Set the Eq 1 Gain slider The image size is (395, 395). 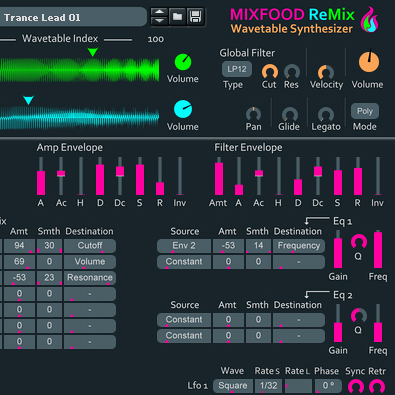click(338, 249)
